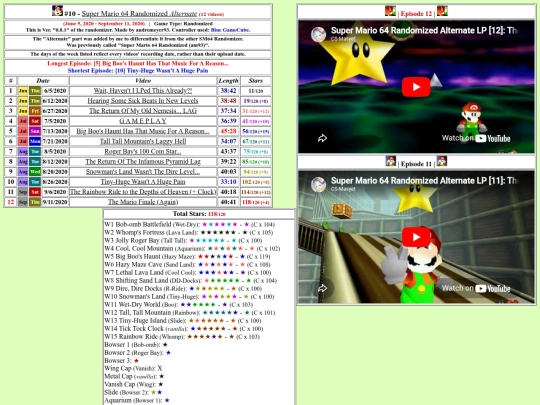Play the Episode 11 YouTube video

[416, 237]
